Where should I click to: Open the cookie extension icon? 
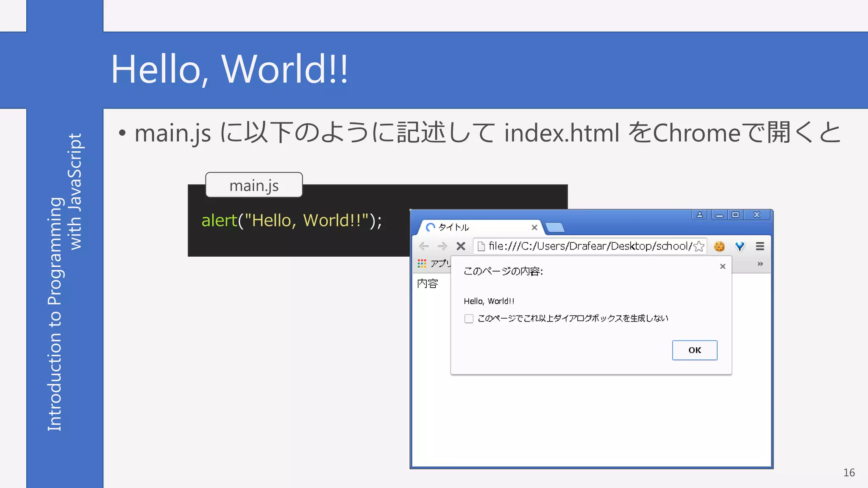pyautogui.click(x=719, y=246)
